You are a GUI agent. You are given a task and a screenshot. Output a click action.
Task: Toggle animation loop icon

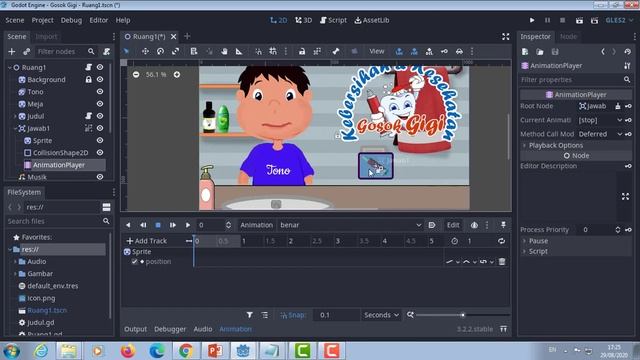tap(501, 241)
